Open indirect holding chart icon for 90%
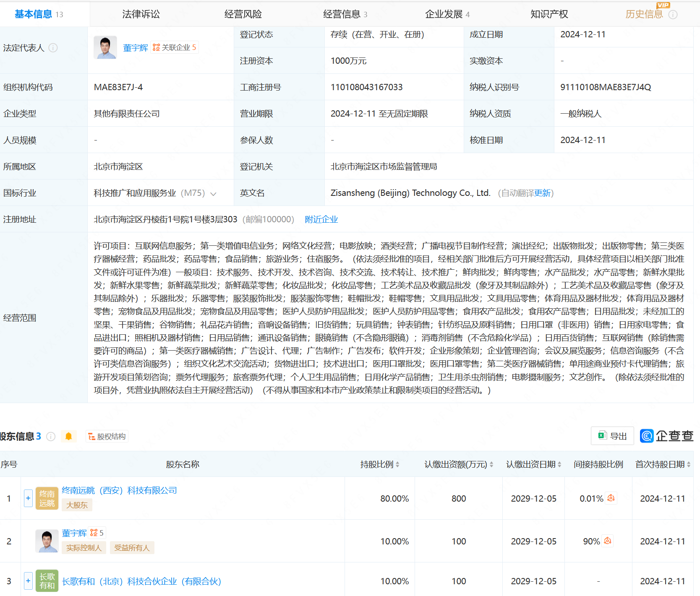The image size is (700, 596). pos(607,541)
